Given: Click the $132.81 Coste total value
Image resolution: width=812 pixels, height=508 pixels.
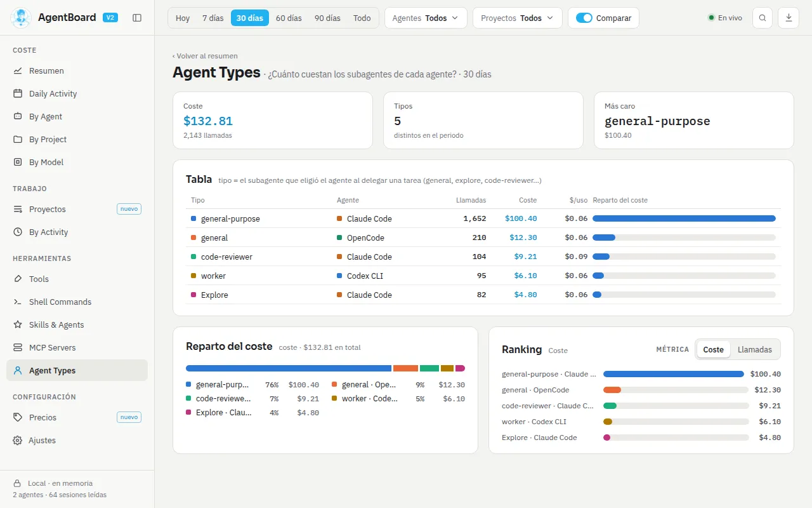Looking at the screenshot, I should point(208,121).
